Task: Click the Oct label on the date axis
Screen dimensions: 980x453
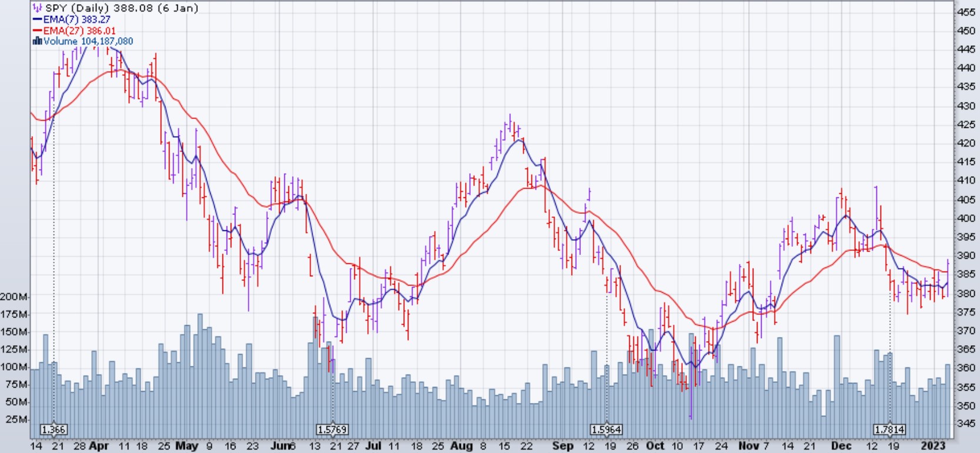Action: tap(655, 446)
